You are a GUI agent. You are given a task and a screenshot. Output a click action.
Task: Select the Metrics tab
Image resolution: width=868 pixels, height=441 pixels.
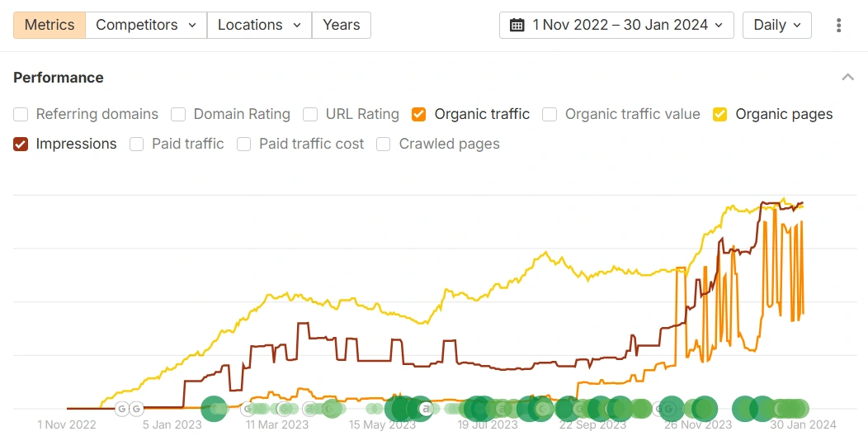pos(49,25)
